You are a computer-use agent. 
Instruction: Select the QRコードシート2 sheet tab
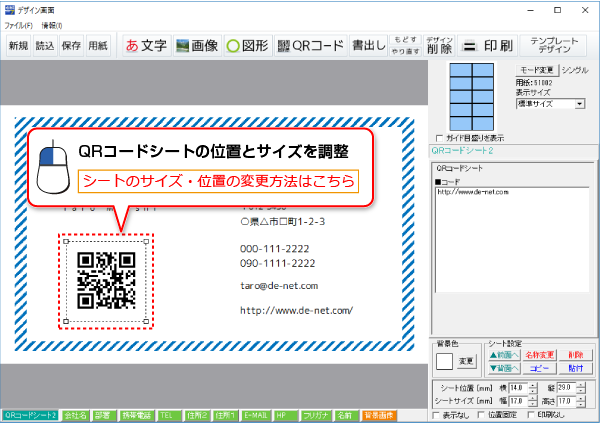click(30, 415)
